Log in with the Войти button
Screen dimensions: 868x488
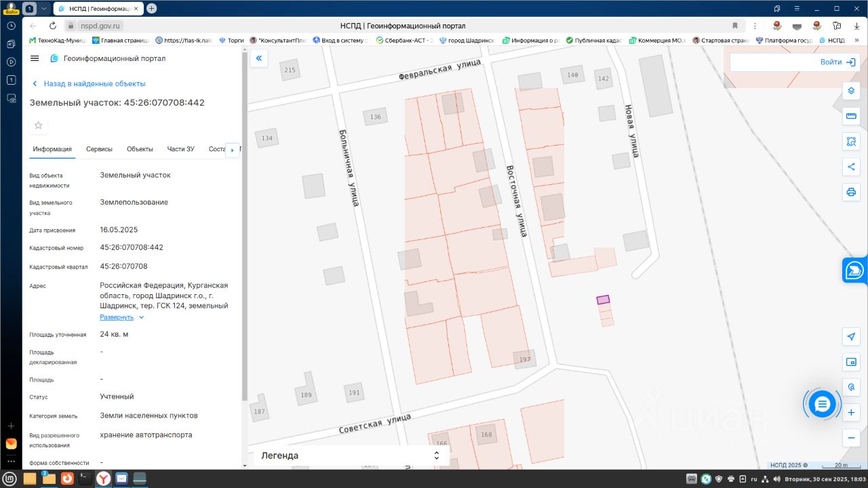click(x=837, y=62)
